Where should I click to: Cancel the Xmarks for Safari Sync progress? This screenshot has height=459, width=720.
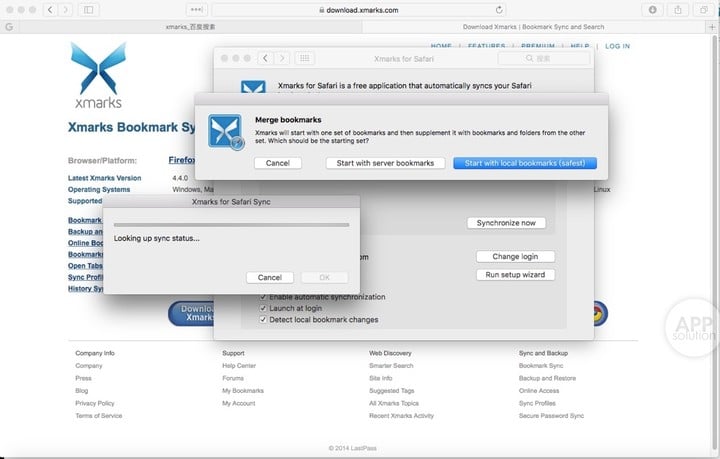pos(270,277)
